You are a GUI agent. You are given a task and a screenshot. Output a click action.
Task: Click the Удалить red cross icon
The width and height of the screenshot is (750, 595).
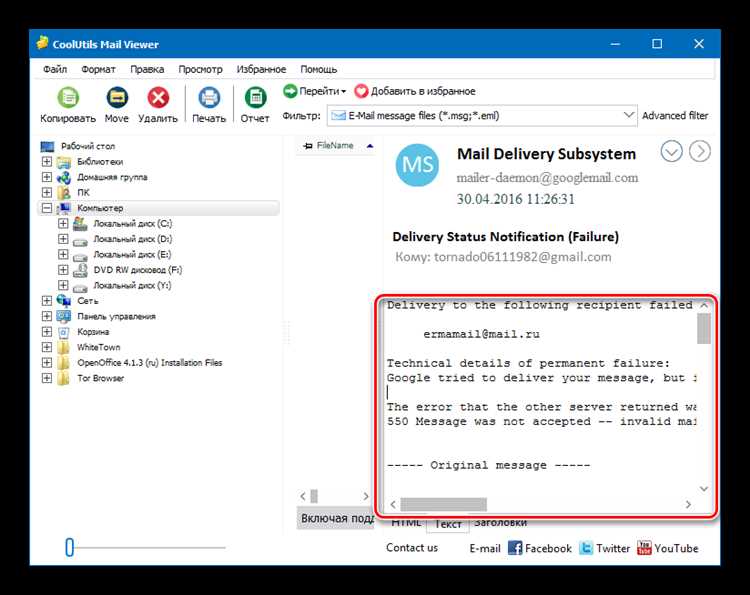pos(158,98)
